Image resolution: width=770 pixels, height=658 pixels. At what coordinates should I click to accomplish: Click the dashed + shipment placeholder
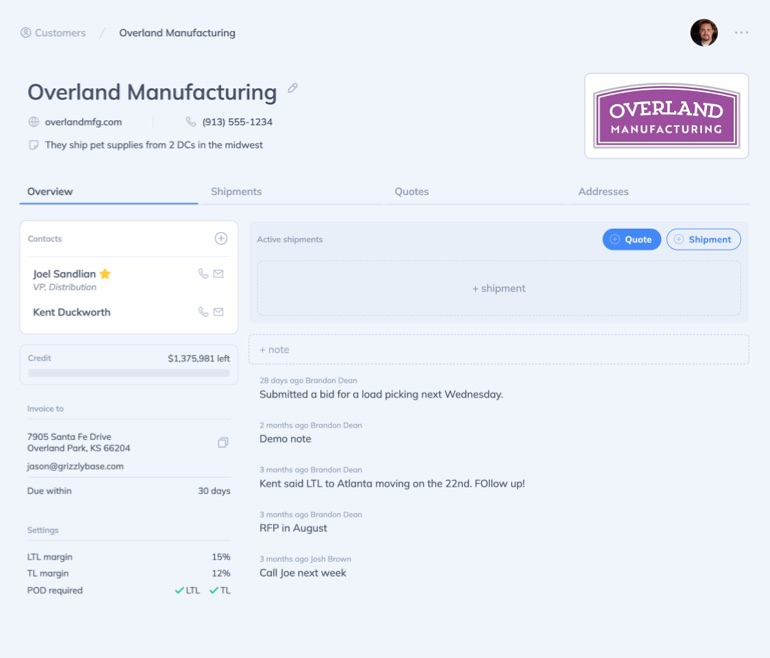point(499,288)
